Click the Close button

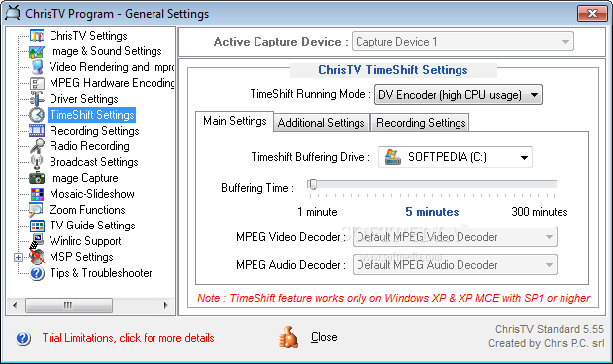point(324,337)
